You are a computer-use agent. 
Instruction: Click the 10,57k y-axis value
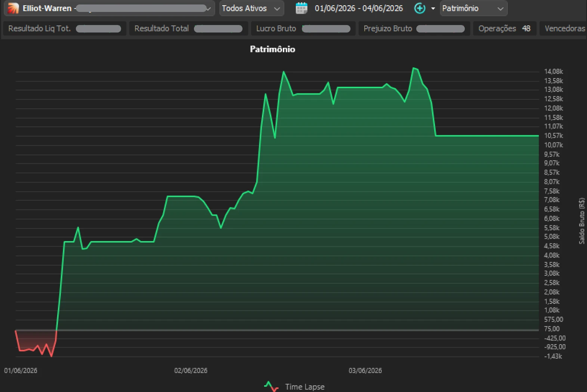[553, 136]
